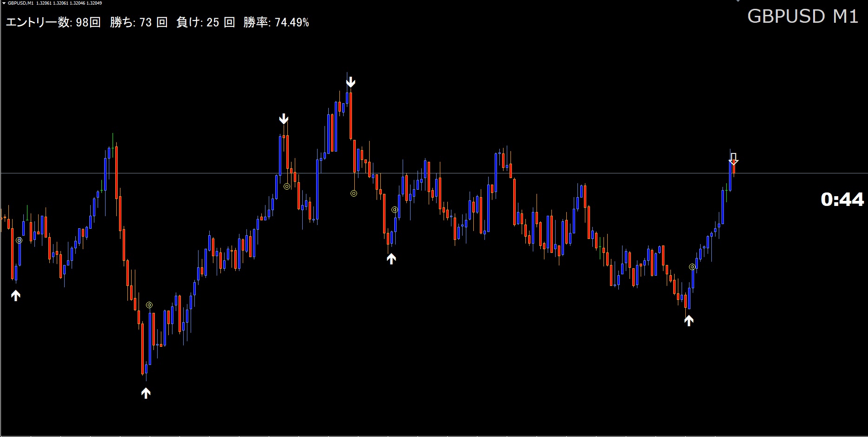Screen dimensions: 868x437
Task: Select the circle marker above the lowest up arrow
Action: [149, 305]
